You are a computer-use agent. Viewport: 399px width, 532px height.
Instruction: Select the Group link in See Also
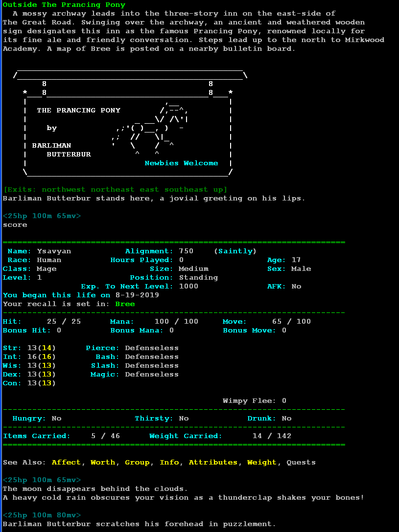click(137, 463)
